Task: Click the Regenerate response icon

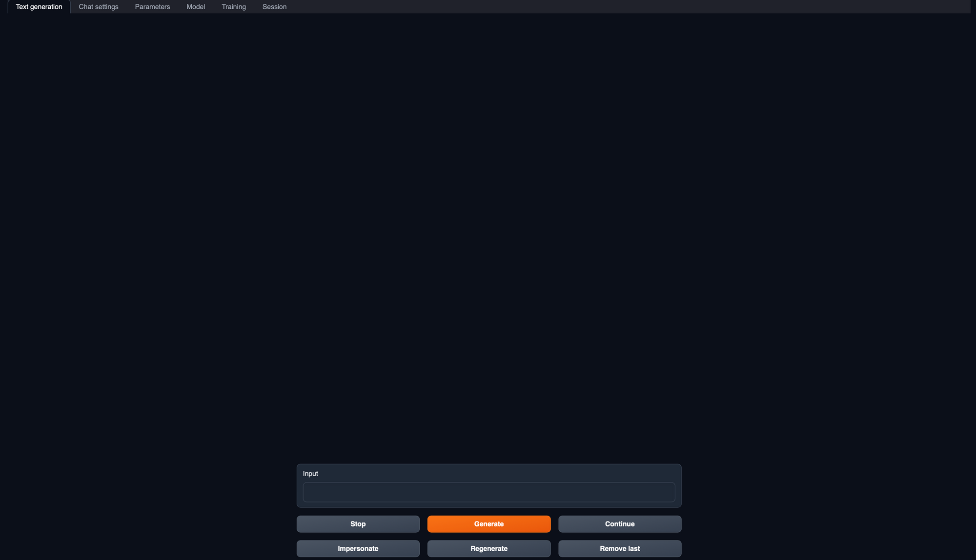Action: [x=488, y=548]
